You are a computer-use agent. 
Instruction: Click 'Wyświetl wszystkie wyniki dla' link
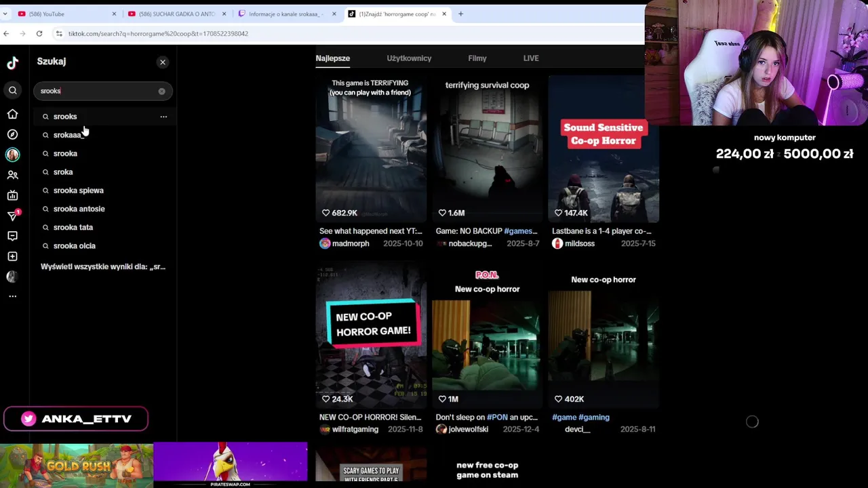[103, 267]
